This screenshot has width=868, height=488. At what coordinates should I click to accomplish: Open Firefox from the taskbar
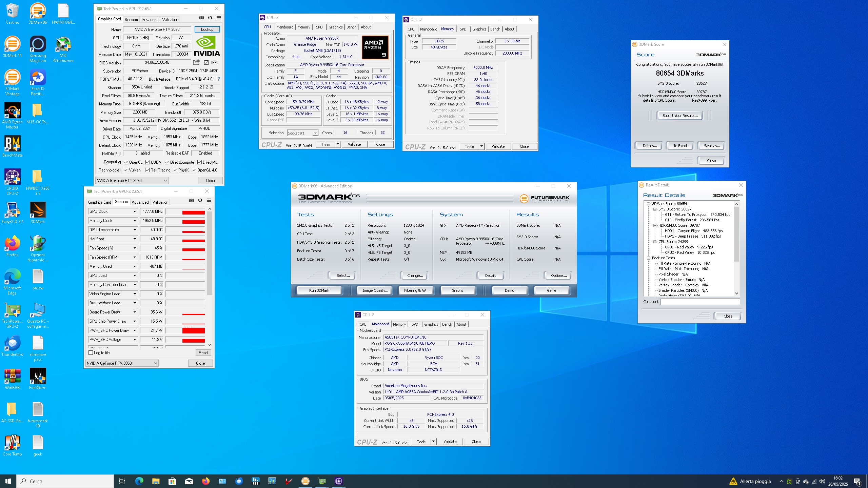[x=205, y=481]
